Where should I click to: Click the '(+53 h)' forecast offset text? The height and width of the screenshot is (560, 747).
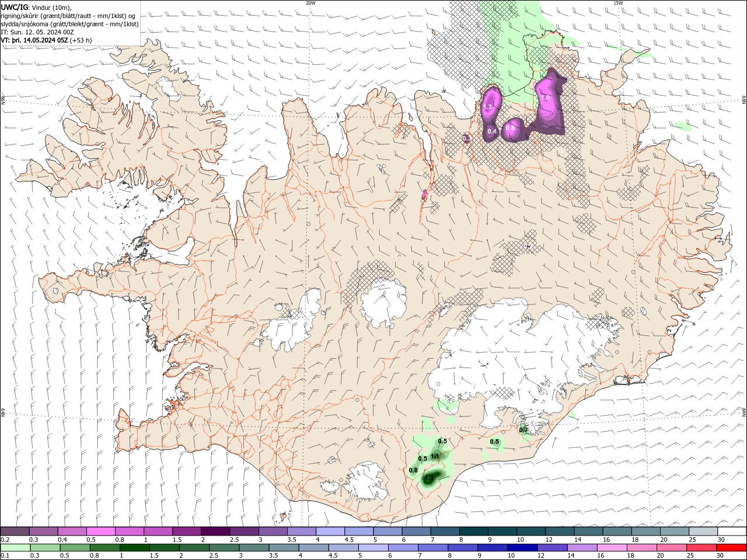tap(81, 40)
